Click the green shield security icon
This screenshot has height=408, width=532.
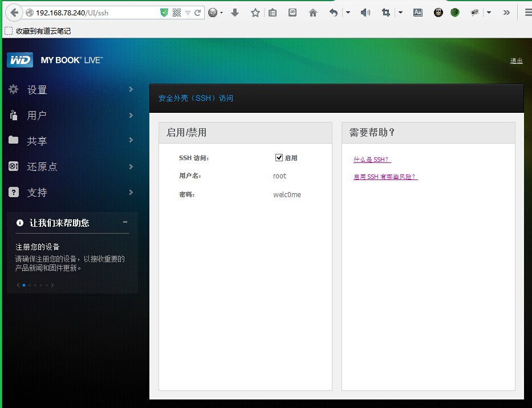tap(164, 13)
